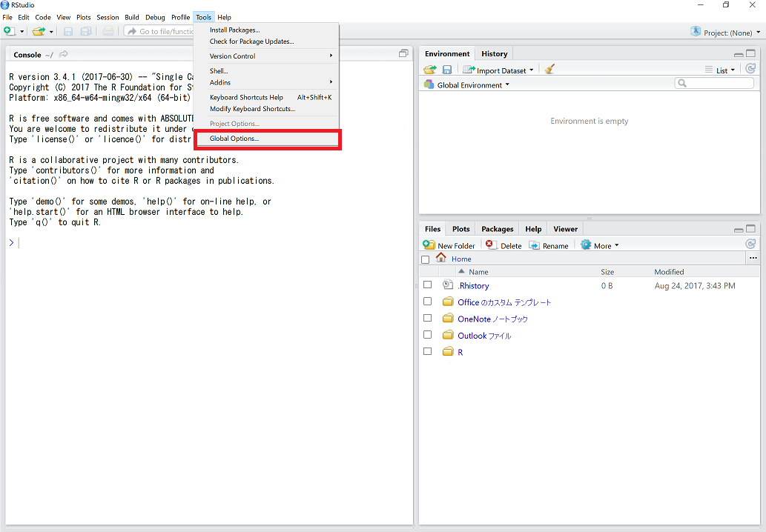This screenshot has height=532, width=766.
Task: Click the save all documents icon
Action: pyautogui.click(x=85, y=31)
